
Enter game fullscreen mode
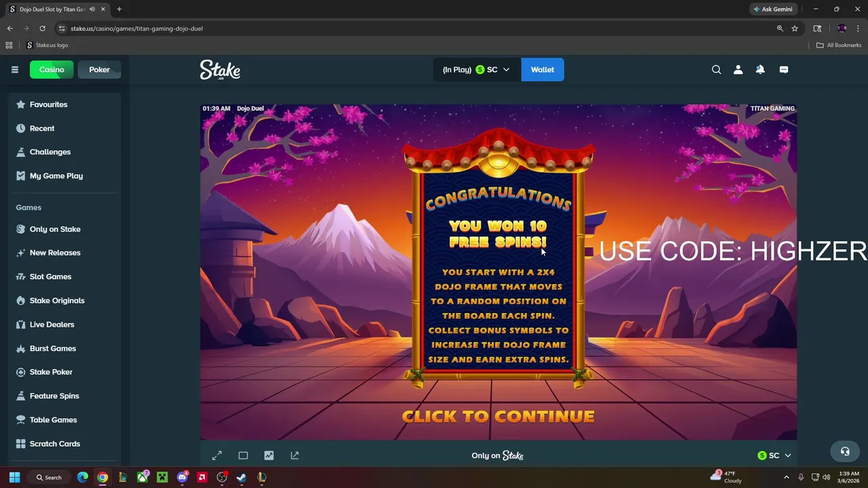(217, 455)
